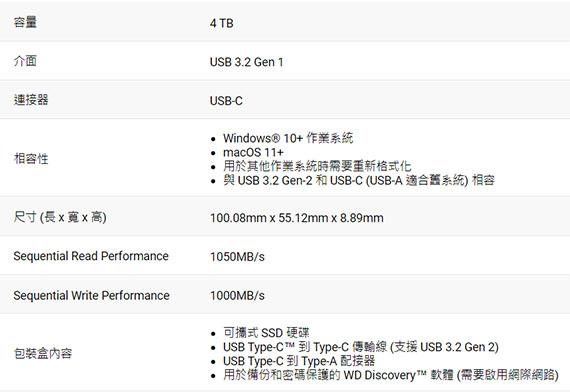Click the 包裝盒內容 label
The height and width of the screenshot is (392, 570).
tap(43, 353)
